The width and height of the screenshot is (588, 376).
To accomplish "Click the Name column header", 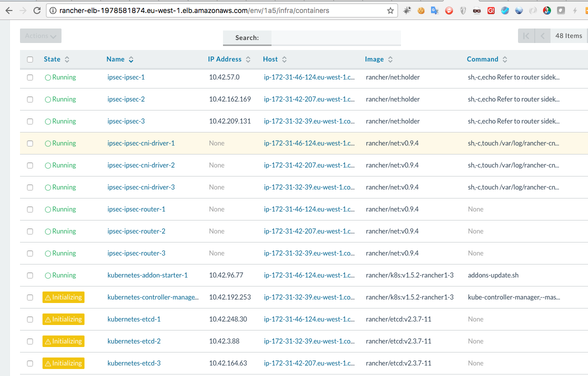I will click(x=115, y=59).
